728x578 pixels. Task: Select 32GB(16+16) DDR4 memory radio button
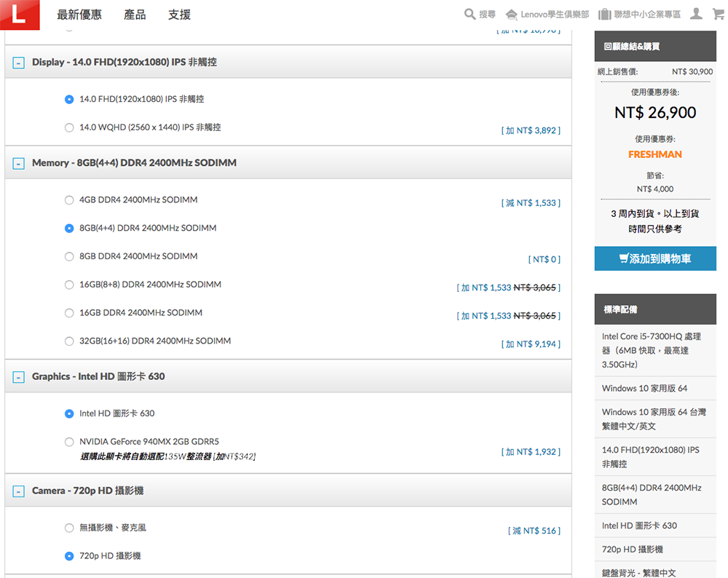69,341
